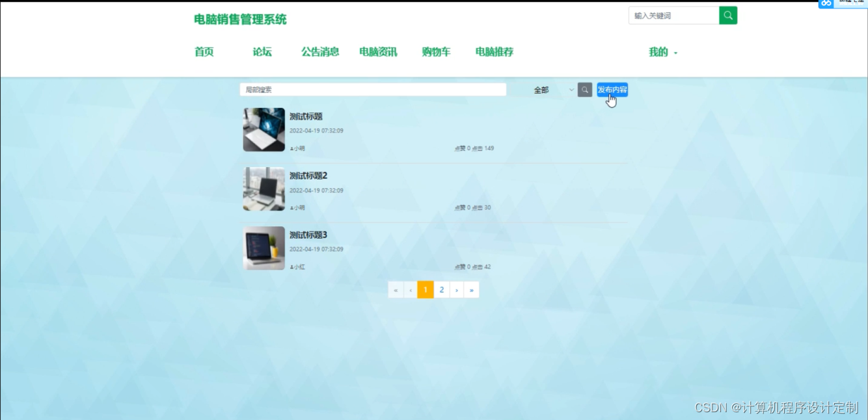Open the 公告消息 navigation menu item

click(x=319, y=52)
